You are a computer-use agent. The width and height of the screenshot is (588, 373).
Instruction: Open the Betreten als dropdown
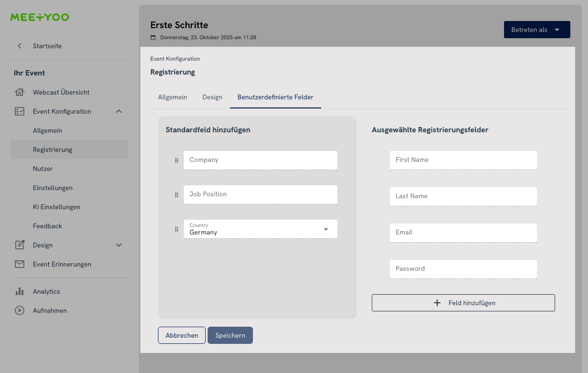[537, 29]
